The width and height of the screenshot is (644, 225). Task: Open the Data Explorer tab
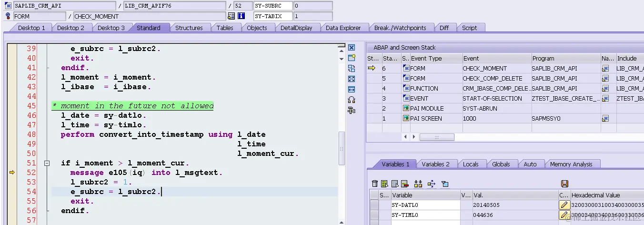[x=343, y=28]
